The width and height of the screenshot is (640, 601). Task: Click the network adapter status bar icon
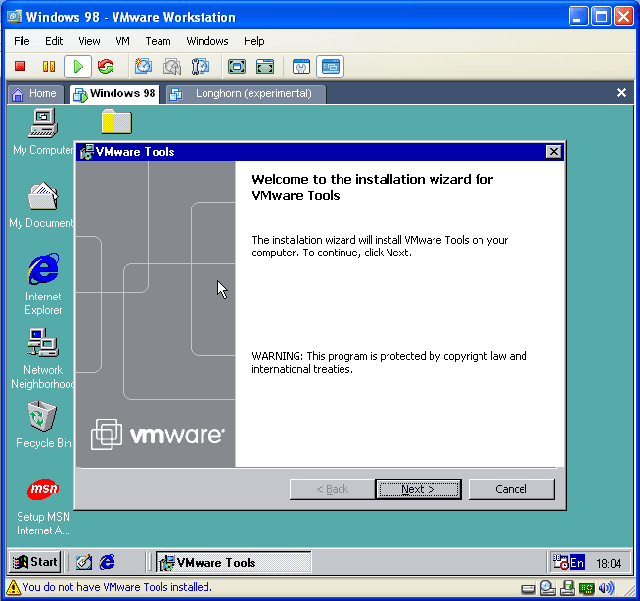[587, 588]
